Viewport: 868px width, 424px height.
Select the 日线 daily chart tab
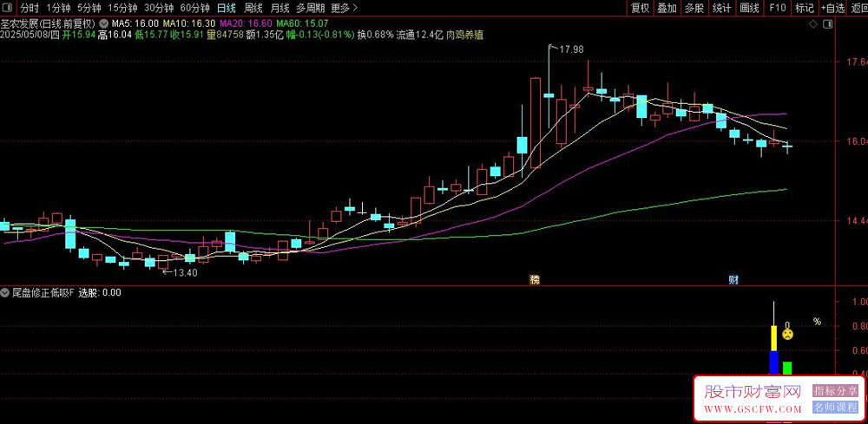(x=226, y=8)
